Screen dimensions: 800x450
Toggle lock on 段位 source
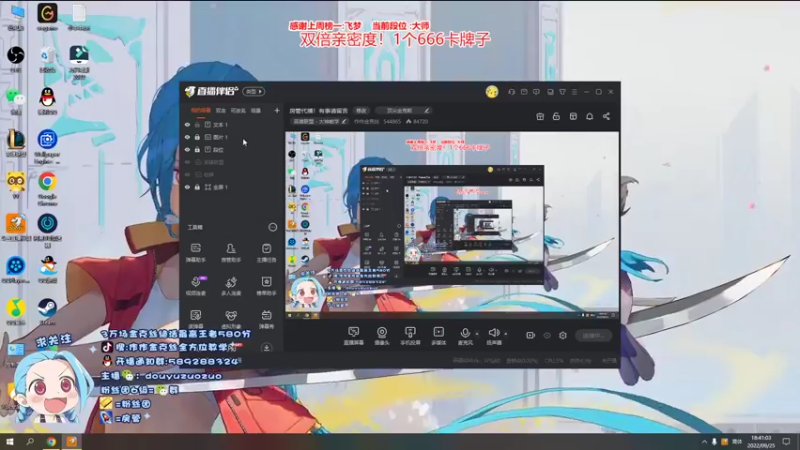click(197, 149)
